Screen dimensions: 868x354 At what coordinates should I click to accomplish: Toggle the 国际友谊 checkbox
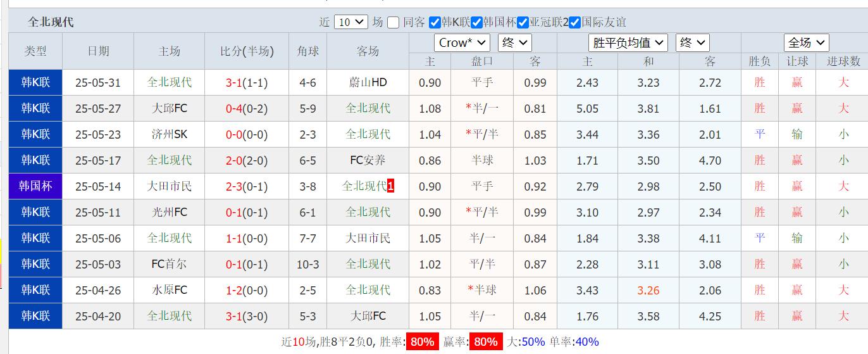tap(574, 22)
